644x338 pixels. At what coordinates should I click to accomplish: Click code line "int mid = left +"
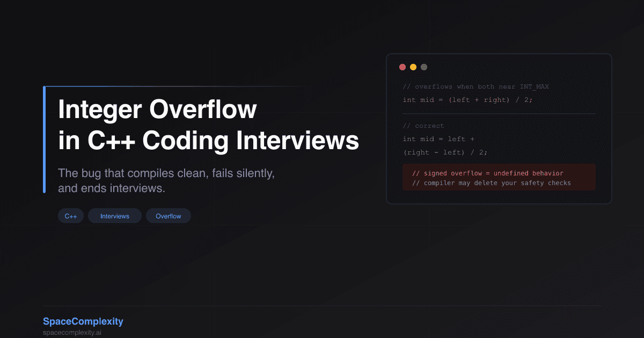pyautogui.click(x=439, y=139)
